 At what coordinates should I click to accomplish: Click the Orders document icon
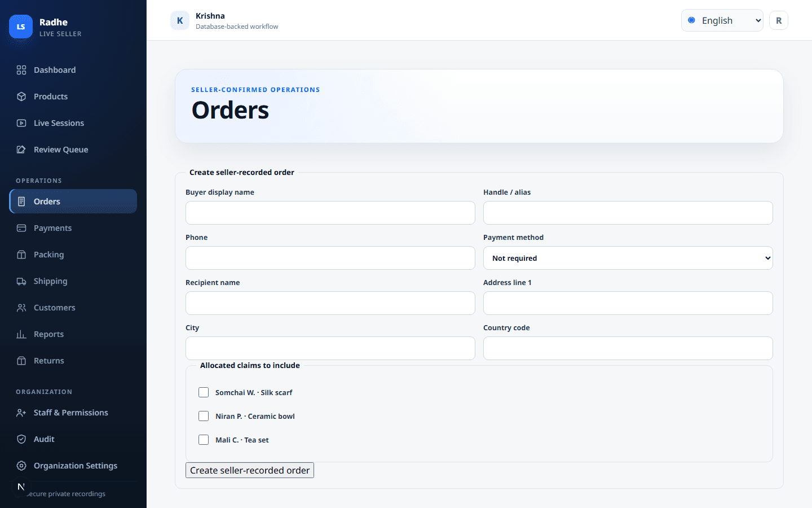coord(21,202)
